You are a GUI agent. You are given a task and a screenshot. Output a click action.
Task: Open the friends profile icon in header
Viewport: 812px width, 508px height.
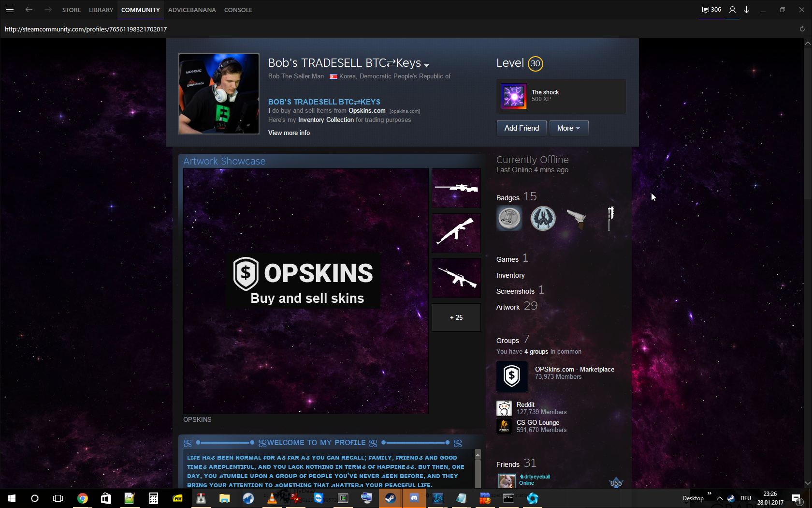coord(732,10)
